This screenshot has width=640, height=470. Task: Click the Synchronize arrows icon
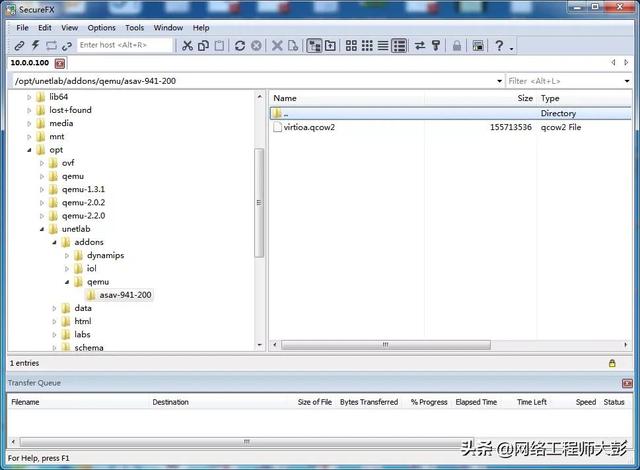click(x=420, y=45)
